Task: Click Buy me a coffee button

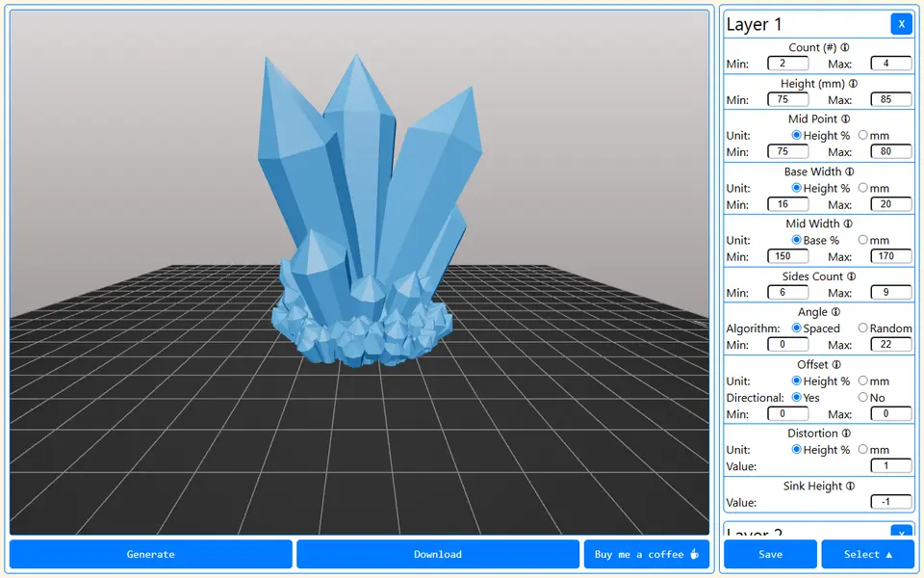Action: pos(647,554)
